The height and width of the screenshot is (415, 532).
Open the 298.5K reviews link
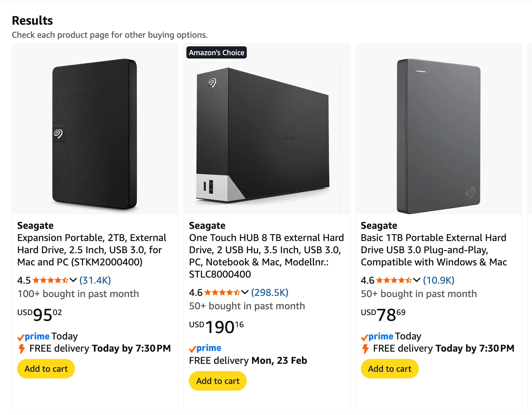click(270, 293)
